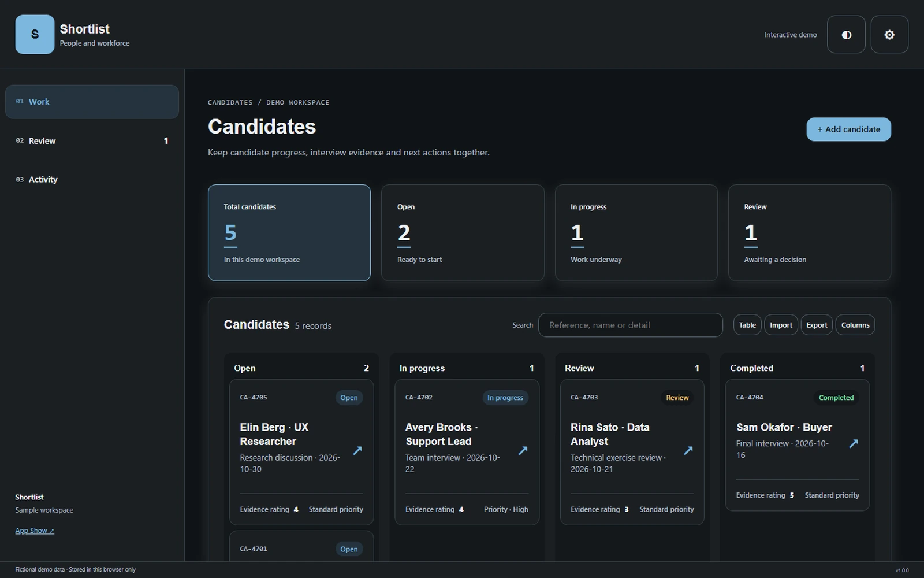Click the Completed badge on CA-4704
The image size is (924, 578).
coord(836,398)
